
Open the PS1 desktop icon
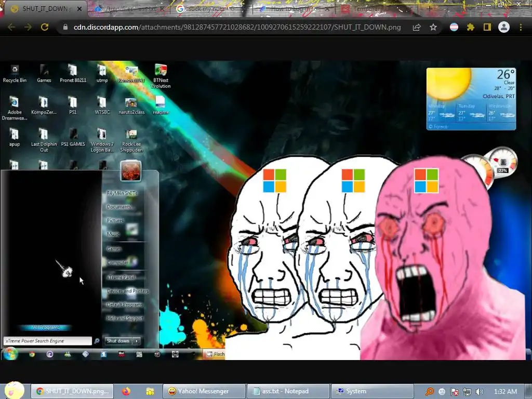(73, 105)
